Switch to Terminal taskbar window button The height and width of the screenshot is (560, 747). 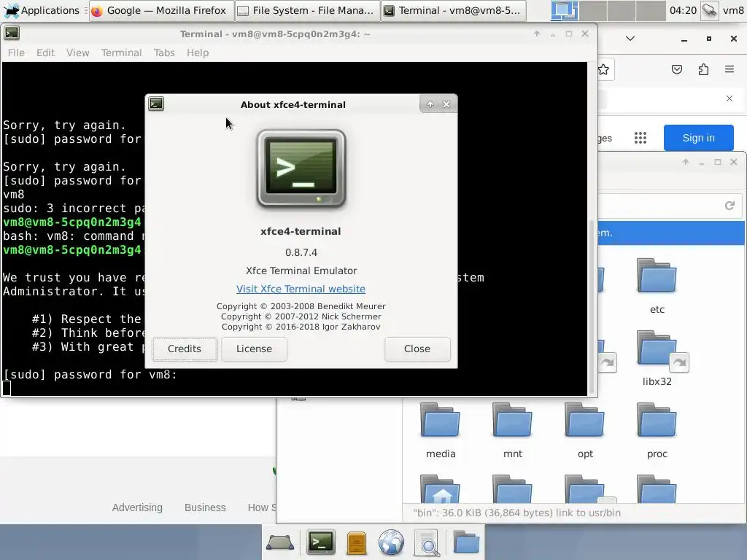tap(454, 10)
